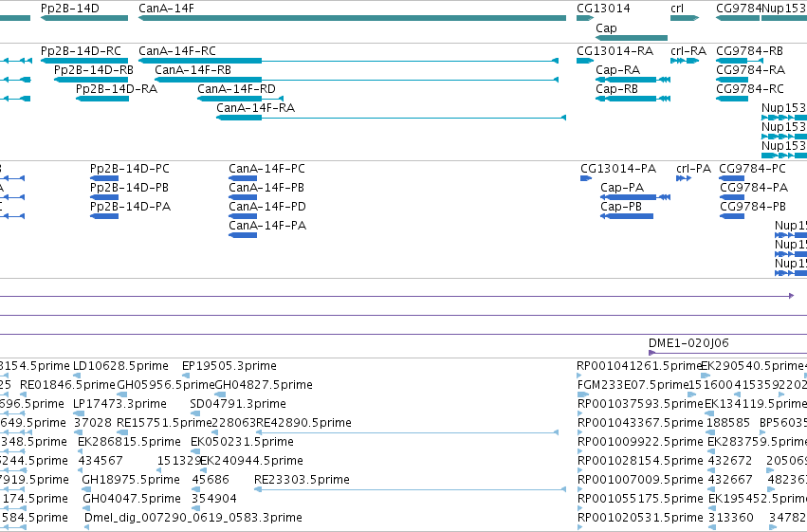Select EST EK286815.5prime
This screenshot has height=532, width=807.
82,451
